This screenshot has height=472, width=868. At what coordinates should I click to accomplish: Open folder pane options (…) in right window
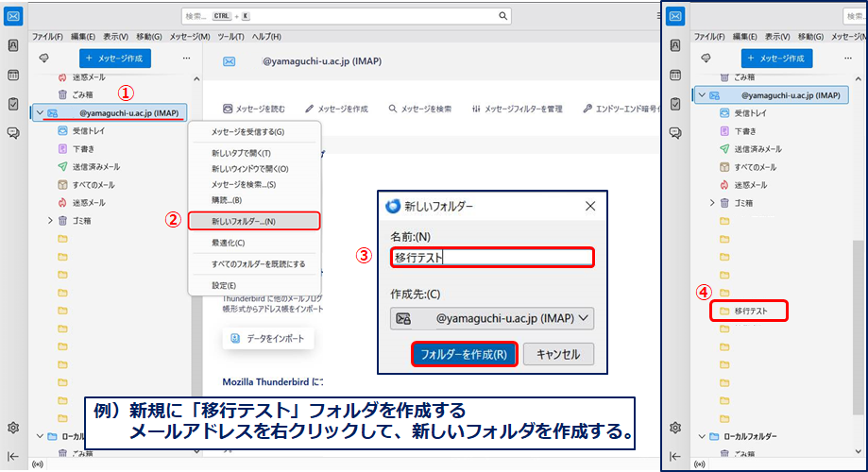coord(848,59)
